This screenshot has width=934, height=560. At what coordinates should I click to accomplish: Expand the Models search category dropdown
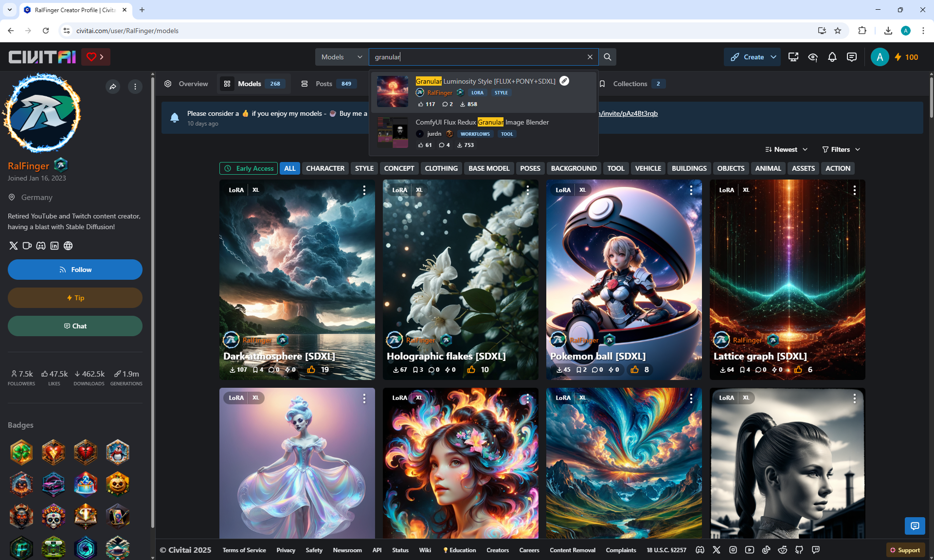pyautogui.click(x=341, y=57)
